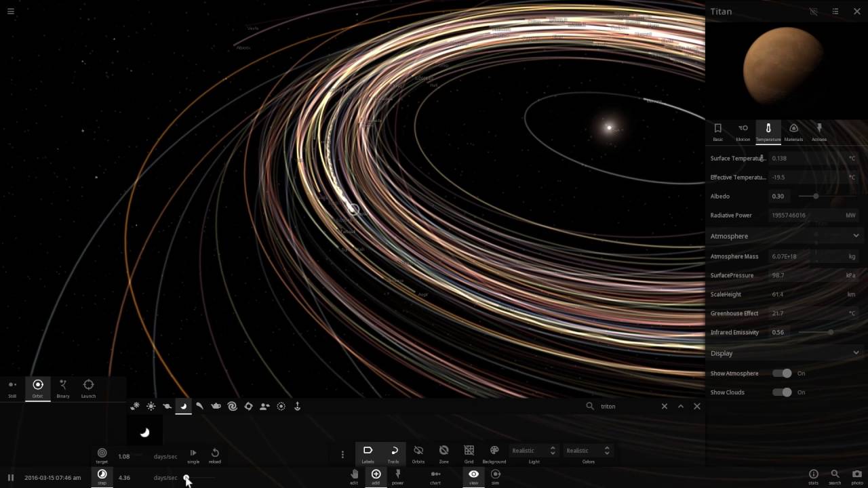Open the Colors mode Realistic dropdown

click(x=588, y=451)
